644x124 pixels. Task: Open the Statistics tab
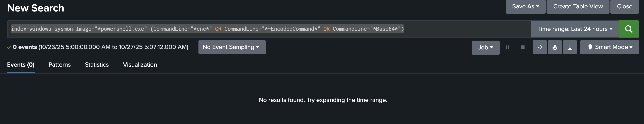[97, 65]
